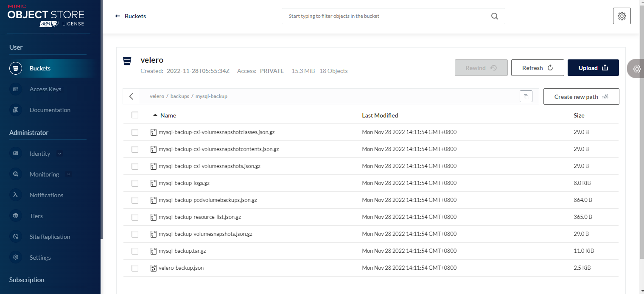Check mysql-backup-resource-list.json.gz row checkbox

coord(135,217)
